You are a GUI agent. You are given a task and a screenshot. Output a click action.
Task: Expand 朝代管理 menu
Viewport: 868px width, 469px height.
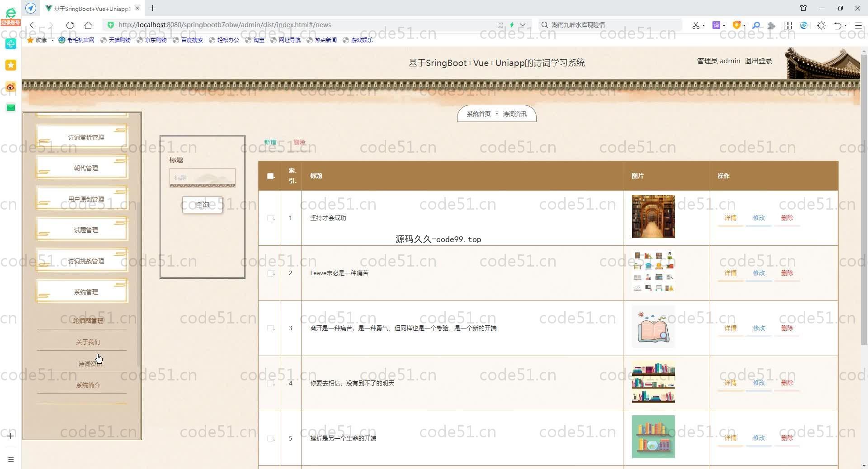82,168
